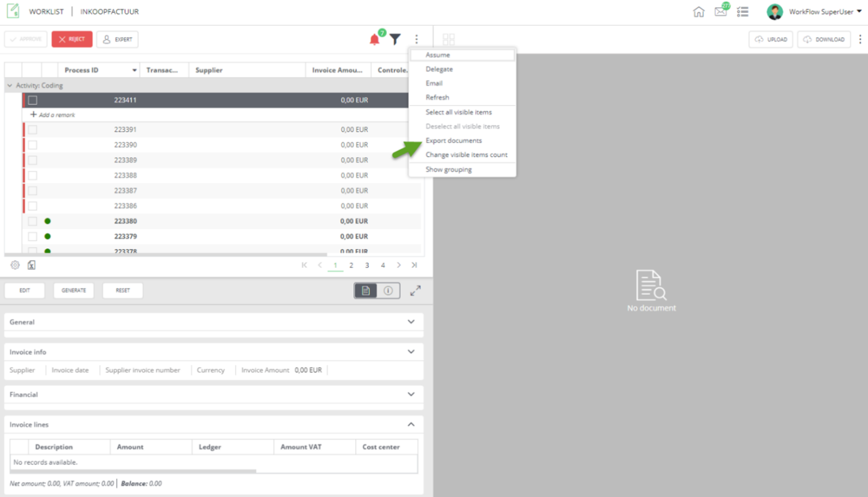This screenshot has height=497, width=868.
Task: Expand the General section
Action: 411,322
